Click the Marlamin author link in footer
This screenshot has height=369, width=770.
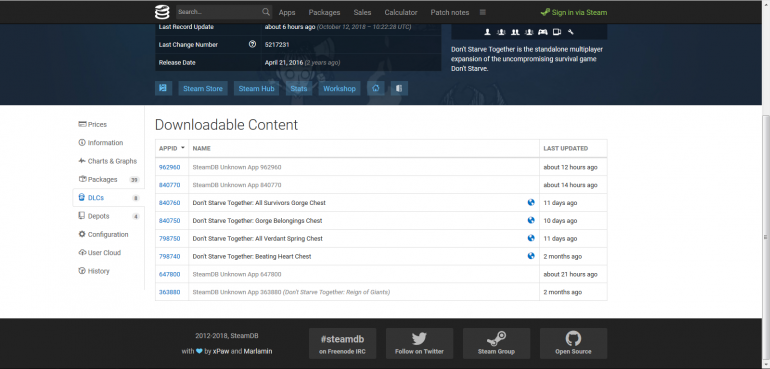point(258,351)
